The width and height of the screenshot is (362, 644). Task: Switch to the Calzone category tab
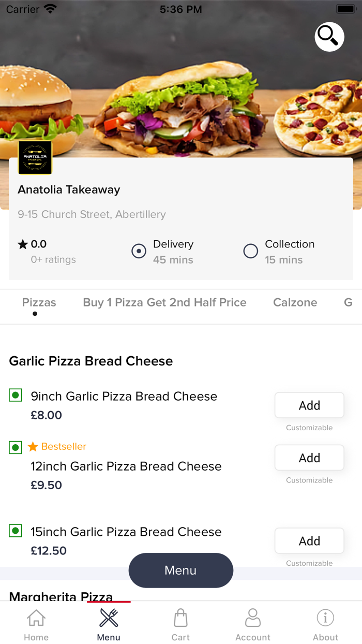pos(295,302)
